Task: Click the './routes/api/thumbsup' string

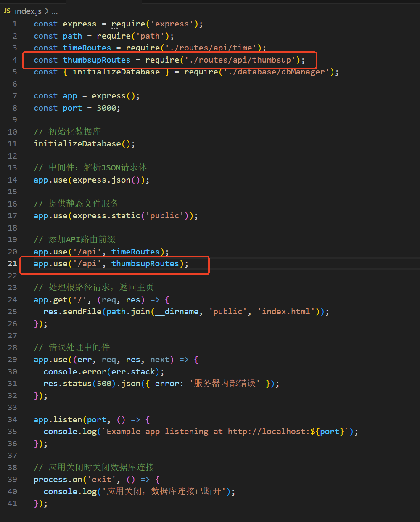Action: coord(240,60)
